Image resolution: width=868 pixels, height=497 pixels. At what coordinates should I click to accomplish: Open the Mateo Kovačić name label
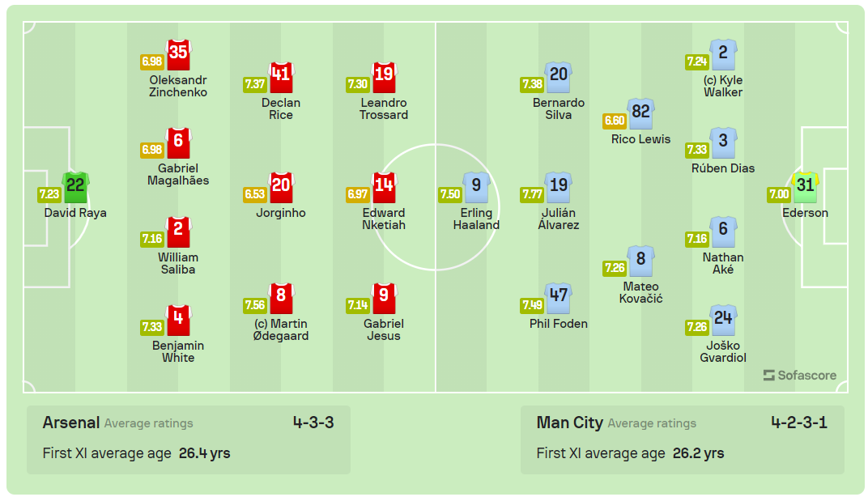pyautogui.click(x=643, y=292)
